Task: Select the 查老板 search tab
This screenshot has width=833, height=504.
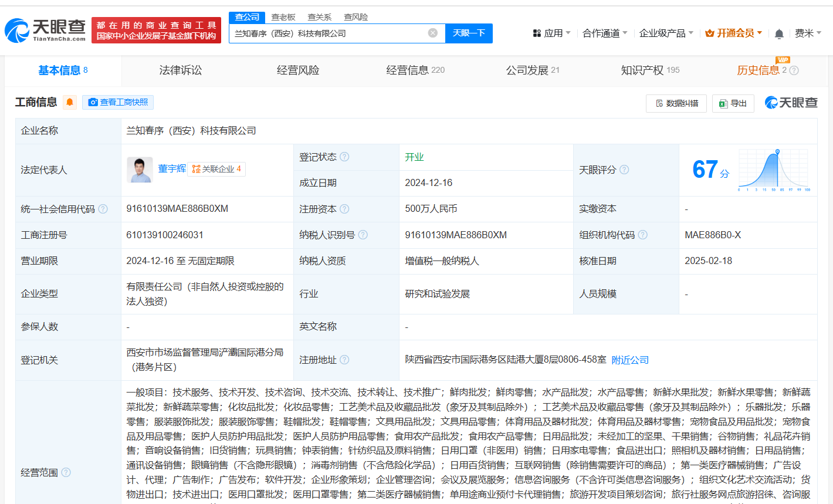Action: coord(283,17)
